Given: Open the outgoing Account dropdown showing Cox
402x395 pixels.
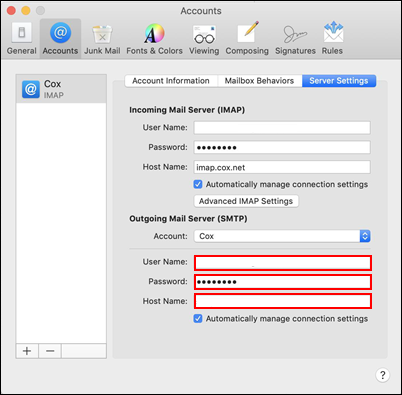Looking at the screenshot, I should [282, 236].
